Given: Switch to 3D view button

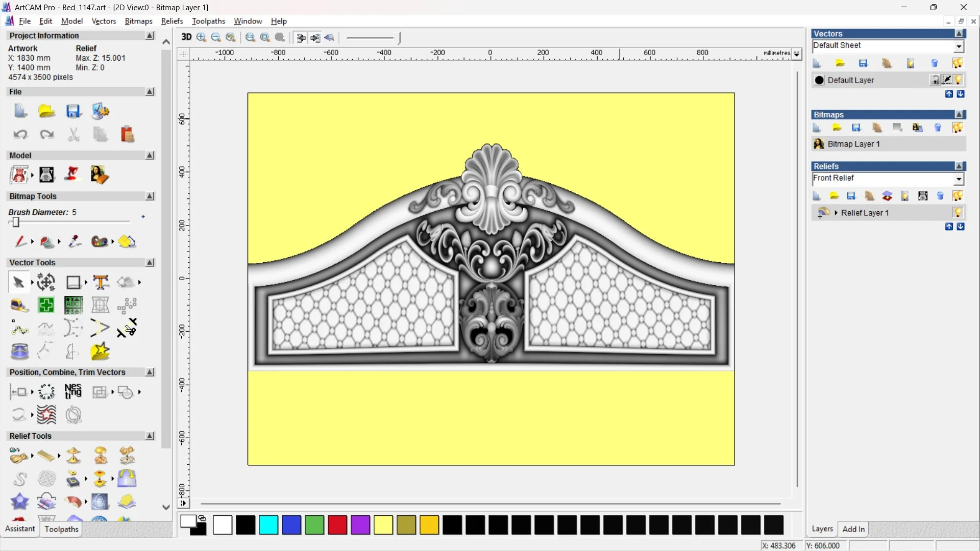Looking at the screenshot, I should (186, 37).
